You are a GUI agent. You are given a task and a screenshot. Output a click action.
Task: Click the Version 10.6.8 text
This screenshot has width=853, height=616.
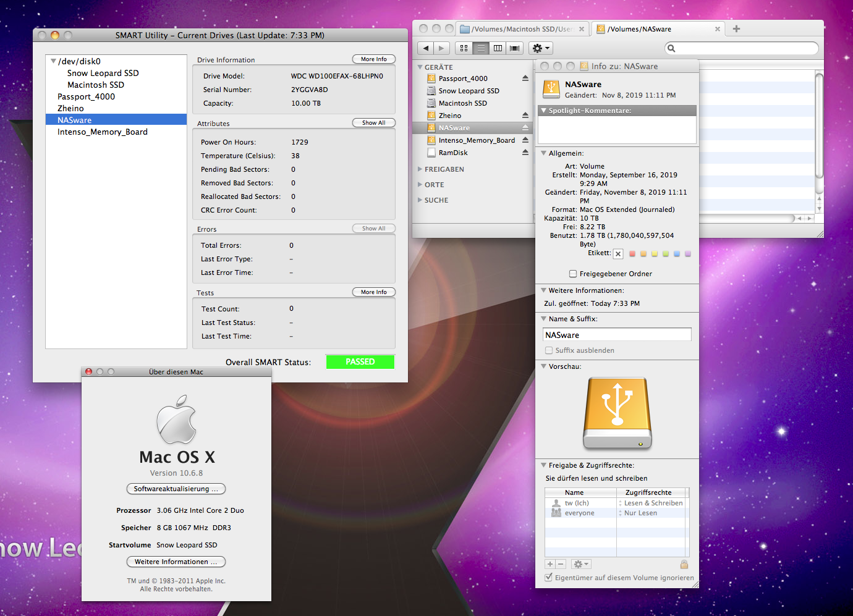pos(176,473)
